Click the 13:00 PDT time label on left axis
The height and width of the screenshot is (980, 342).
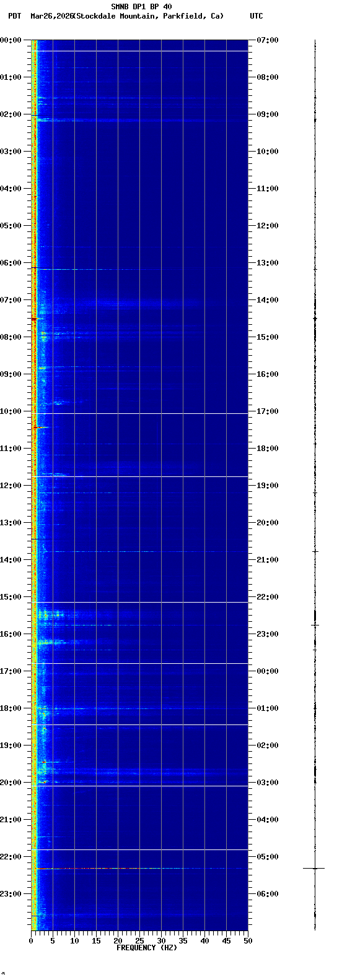(x=11, y=522)
